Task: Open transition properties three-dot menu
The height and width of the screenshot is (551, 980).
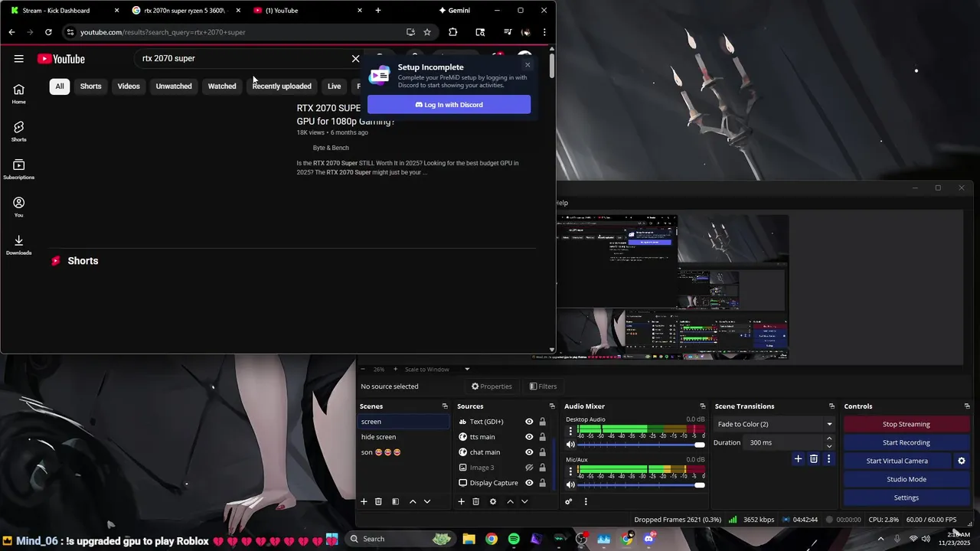Action: (828, 458)
